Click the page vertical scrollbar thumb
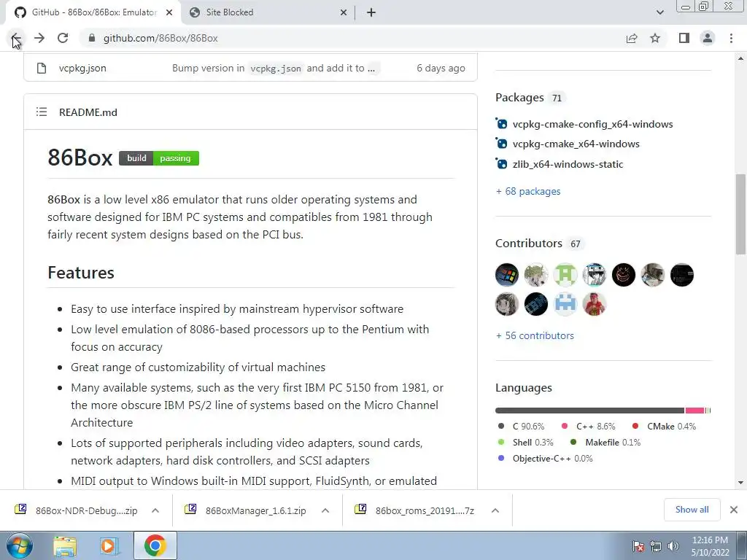Image resolution: width=747 pixels, height=560 pixels. click(740, 214)
